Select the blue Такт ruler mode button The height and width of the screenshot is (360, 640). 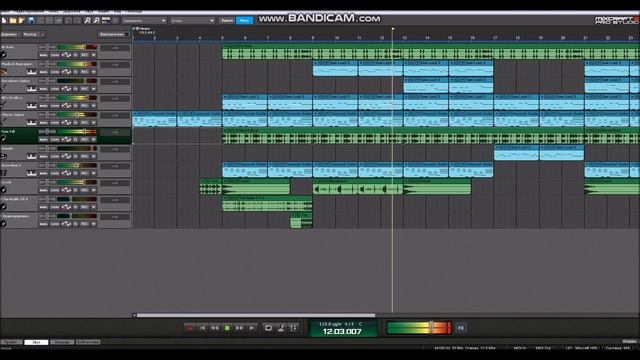(244, 20)
